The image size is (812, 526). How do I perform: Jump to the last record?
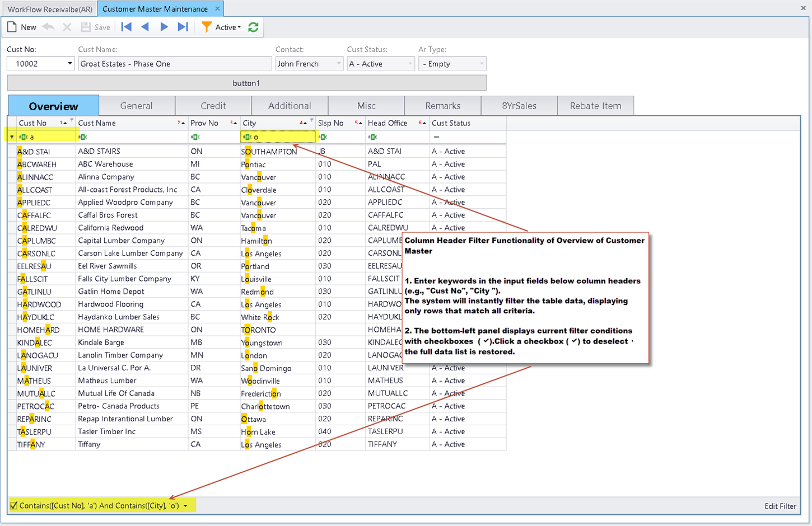[183, 27]
